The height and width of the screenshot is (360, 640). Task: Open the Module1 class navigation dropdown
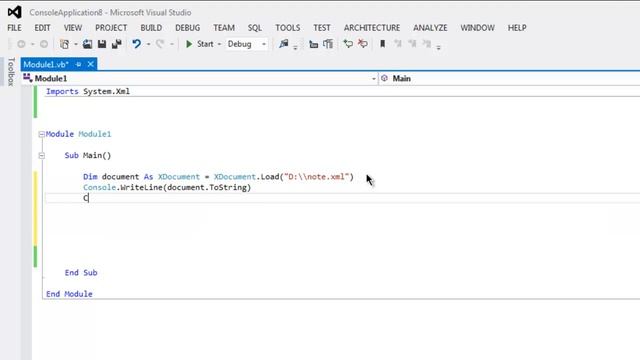pos(200,78)
